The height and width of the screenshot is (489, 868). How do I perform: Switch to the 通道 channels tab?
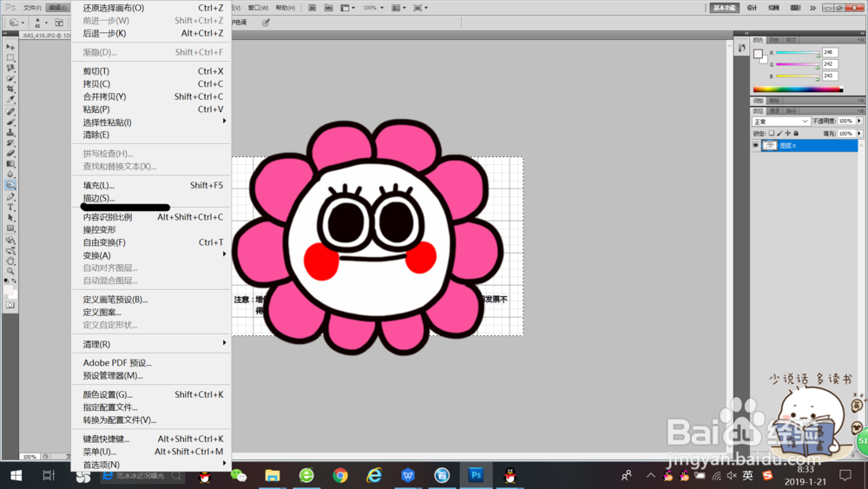(774, 111)
